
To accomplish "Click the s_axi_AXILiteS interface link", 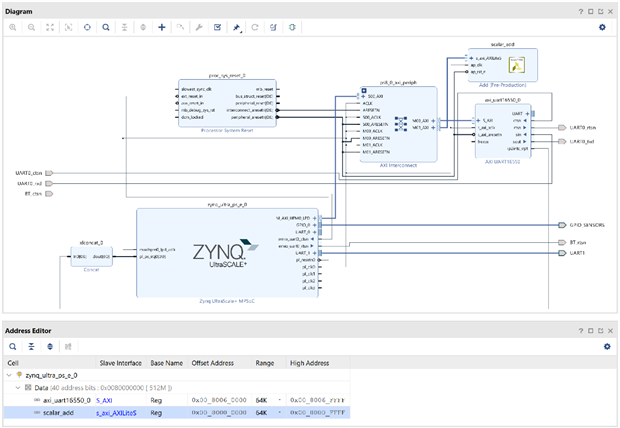I will pos(117,411).
